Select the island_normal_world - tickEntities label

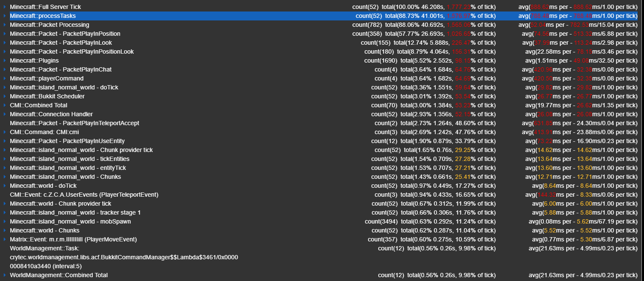pos(69,159)
